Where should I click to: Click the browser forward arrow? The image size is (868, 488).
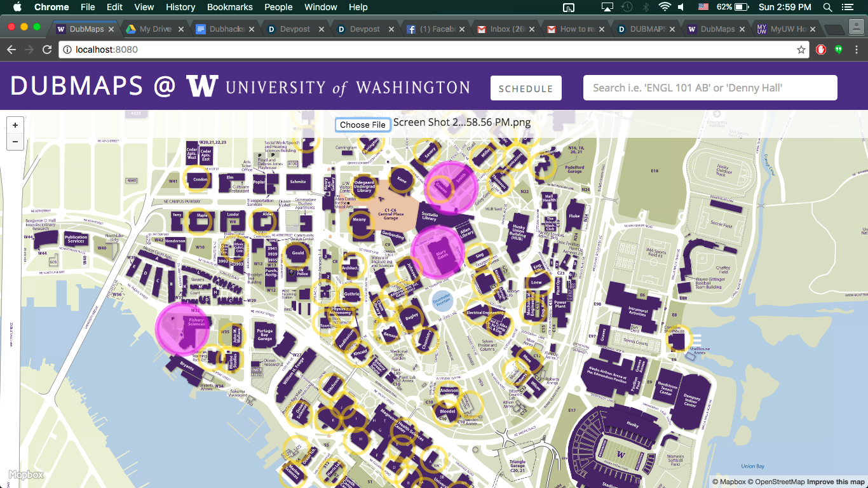click(x=29, y=50)
